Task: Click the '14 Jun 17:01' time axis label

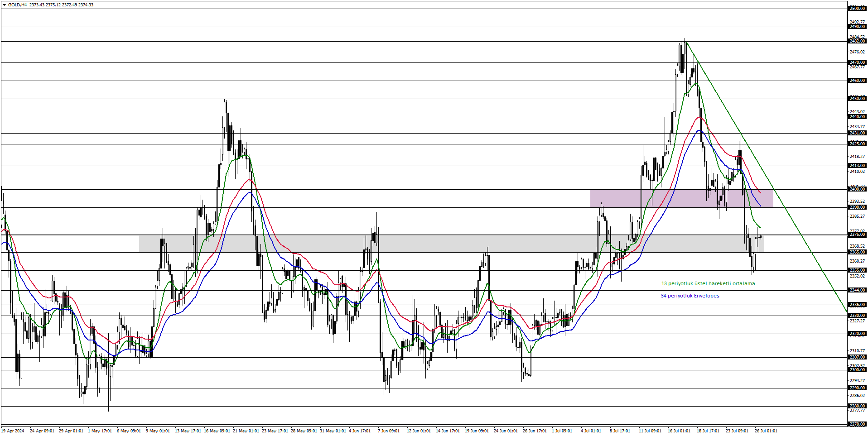Action: coord(448,431)
